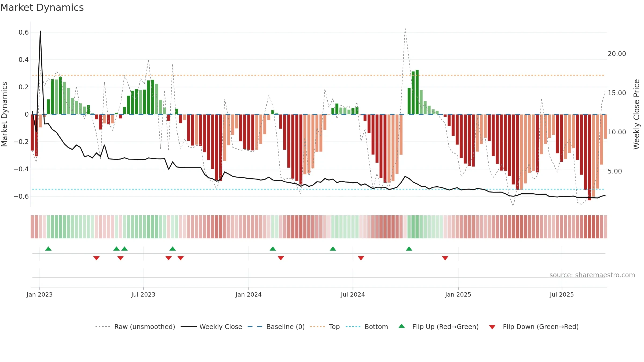
Task: Click the 0.4 left axis tick label
Action: (x=24, y=60)
